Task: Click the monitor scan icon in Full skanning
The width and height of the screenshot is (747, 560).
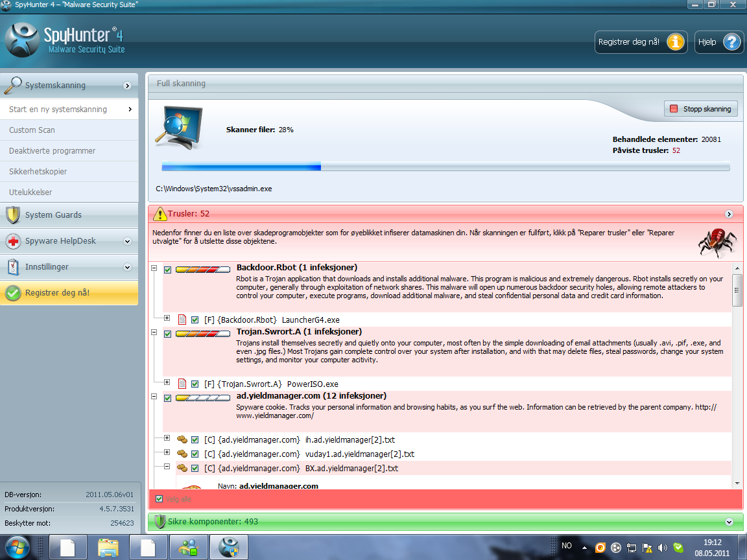Action: pyautogui.click(x=179, y=128)
